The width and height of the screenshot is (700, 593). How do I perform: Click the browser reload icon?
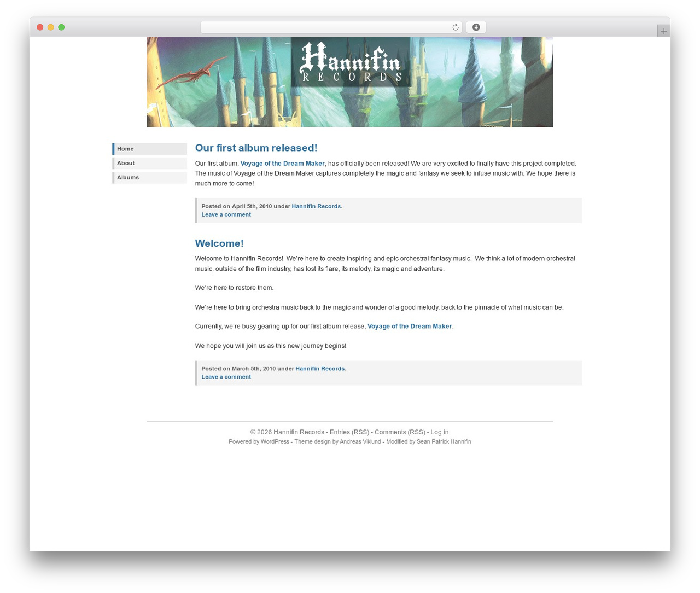tap(455, 27)
